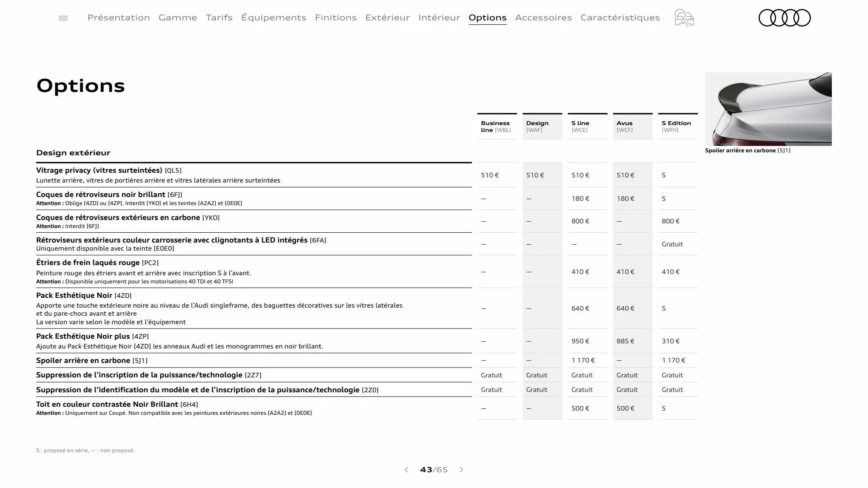Switch to the Tarifs tab
The image size is (868, 488).
pos(219,17)
